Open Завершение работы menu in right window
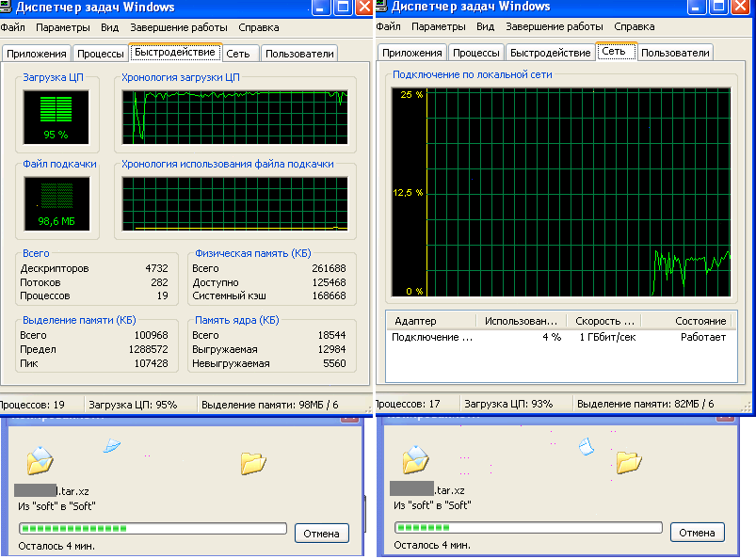 tap(554, 26)
